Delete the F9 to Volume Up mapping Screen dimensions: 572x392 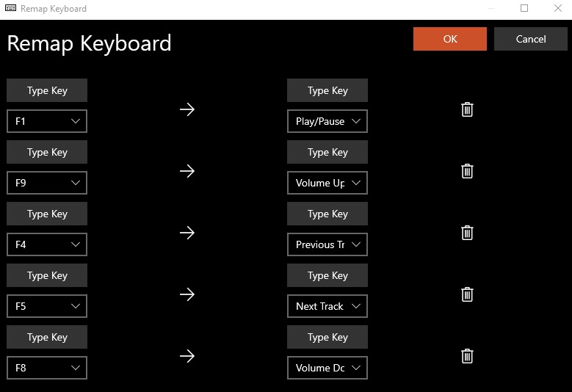[467, 171]
